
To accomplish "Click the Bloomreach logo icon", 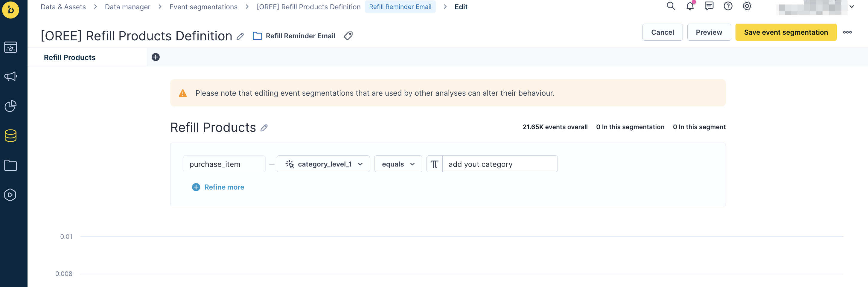I will coord(10,10).
